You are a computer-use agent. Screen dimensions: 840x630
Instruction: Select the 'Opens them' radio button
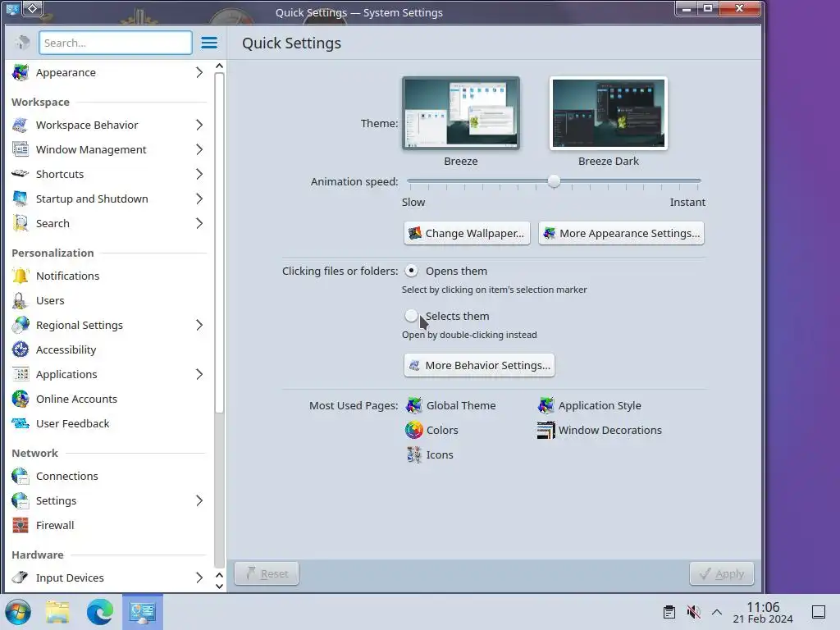coord(411,271)
